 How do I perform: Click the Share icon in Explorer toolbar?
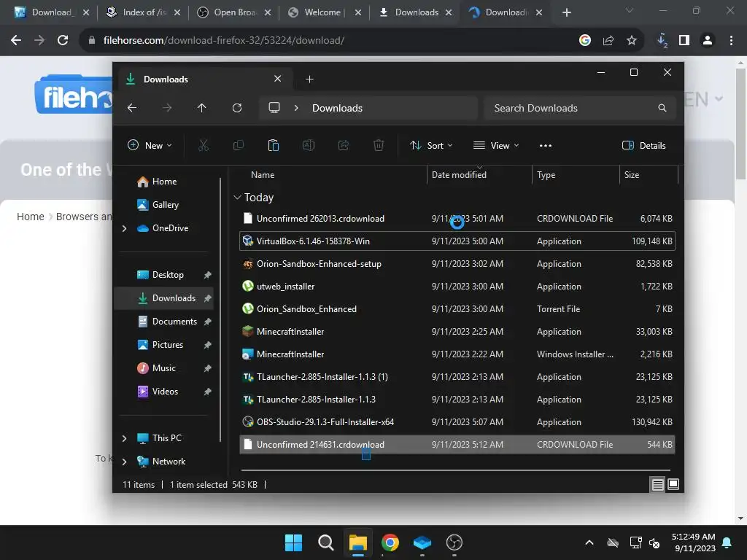(344, 145)
